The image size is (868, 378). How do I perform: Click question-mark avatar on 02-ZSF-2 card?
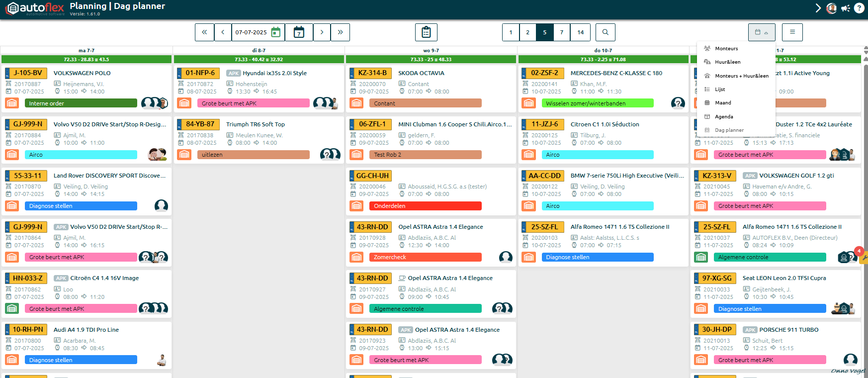[x=678, y=103]
